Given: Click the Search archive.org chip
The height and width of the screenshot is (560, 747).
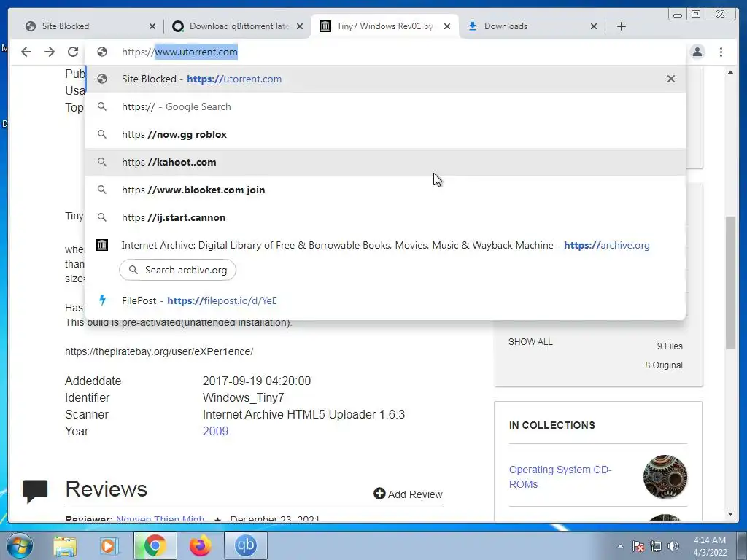Looking at the screenshot, I should pos(178,270).
